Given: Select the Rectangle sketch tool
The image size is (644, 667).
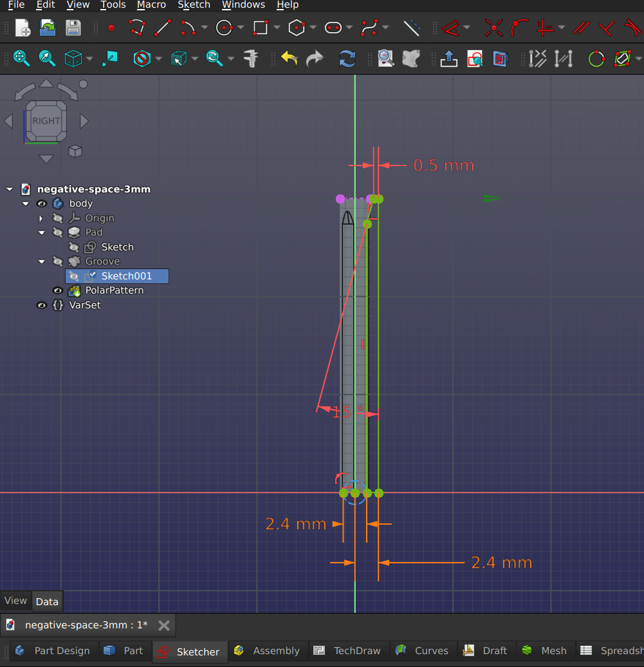Looking at the screenshot, I should click(x=260, y=28).
